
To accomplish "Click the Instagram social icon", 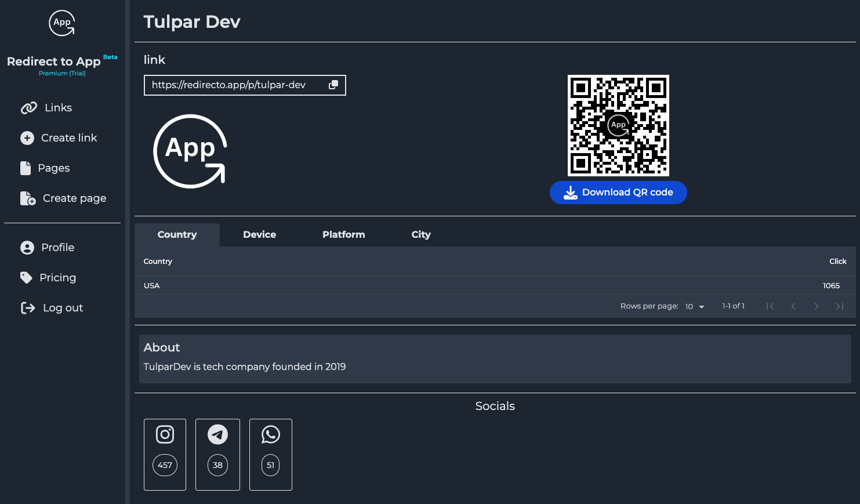I will (x=165, y=434).
